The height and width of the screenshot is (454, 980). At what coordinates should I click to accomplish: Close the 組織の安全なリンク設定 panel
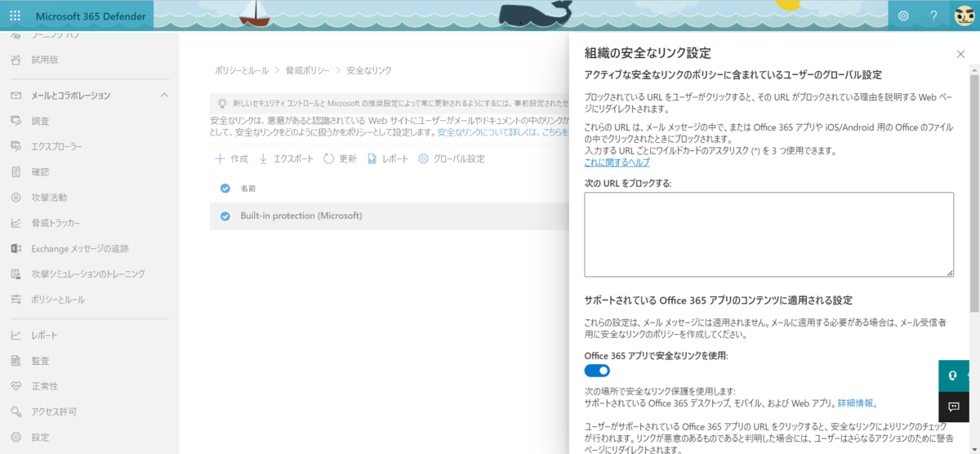(960, 54)
